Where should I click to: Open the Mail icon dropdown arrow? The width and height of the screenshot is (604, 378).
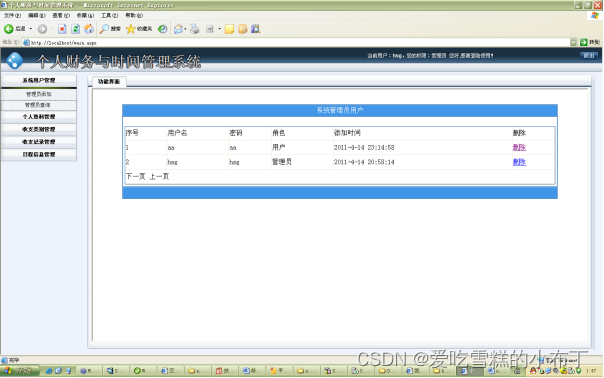[x=185, y=29]
